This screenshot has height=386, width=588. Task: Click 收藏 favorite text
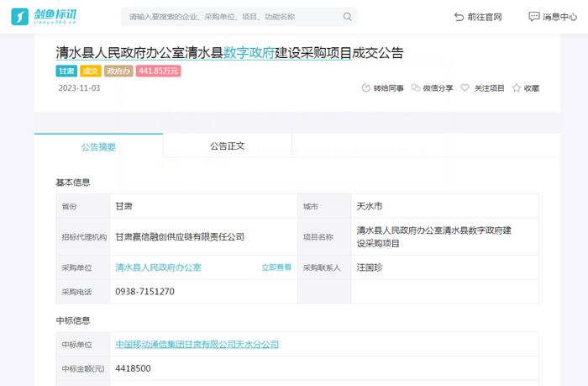(x=532, y=88)
